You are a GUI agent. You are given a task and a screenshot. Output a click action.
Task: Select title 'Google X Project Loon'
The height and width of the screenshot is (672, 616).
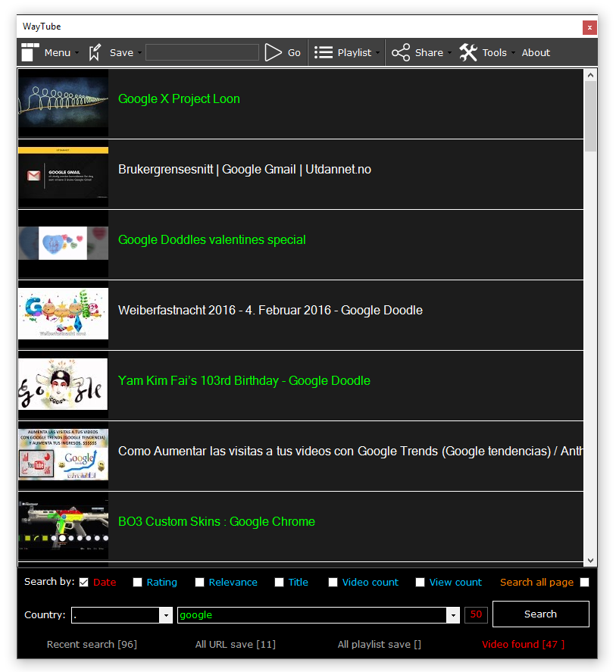[179, 99]
